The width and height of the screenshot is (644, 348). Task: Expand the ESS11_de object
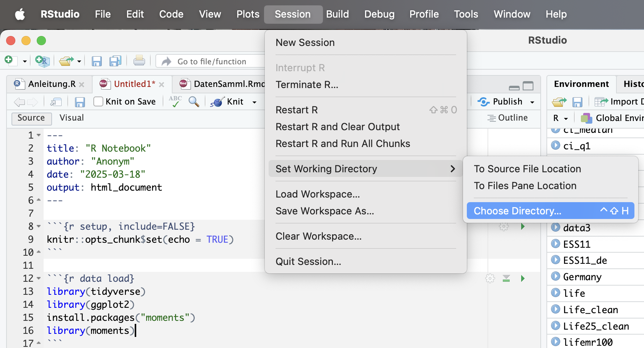click(x=556, y=260)
